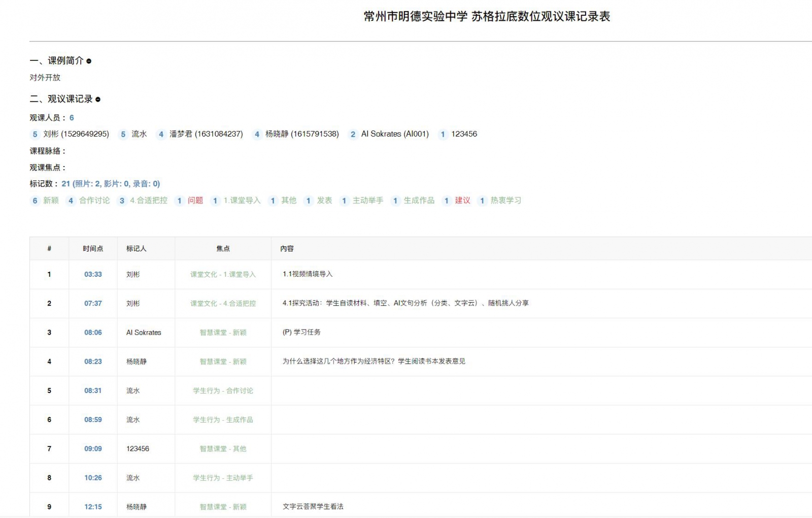Jump to the 07:37 time point
The width and height of the screenshot is (812, 518).
93,303
